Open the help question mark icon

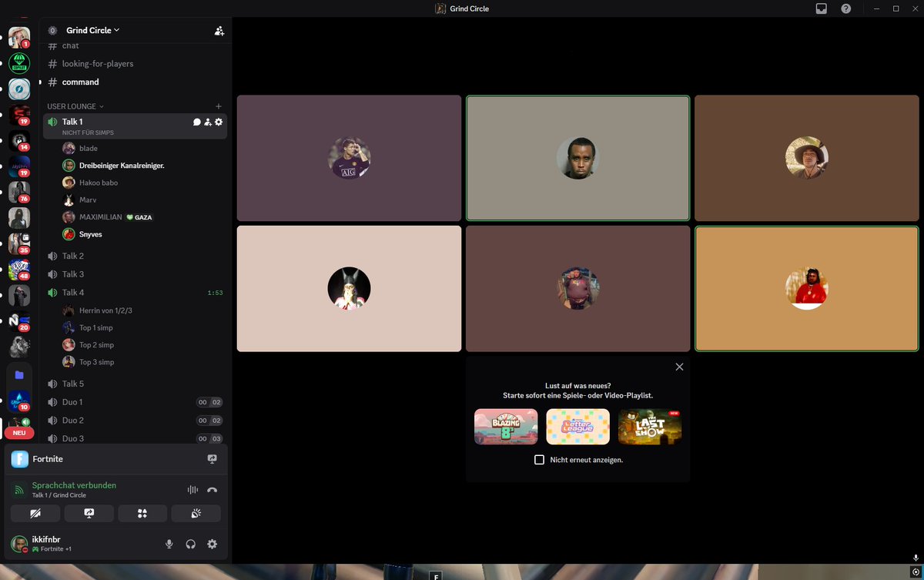click(846, 8)
